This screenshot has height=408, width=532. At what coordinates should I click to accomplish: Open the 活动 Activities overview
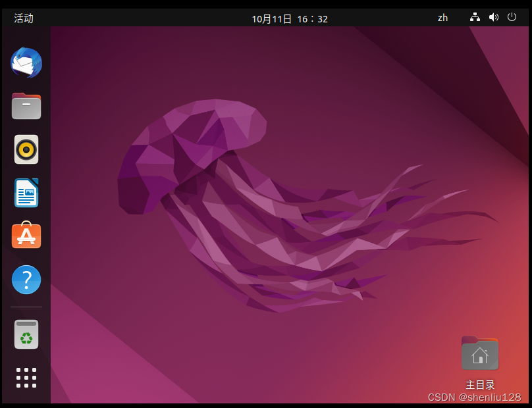(x=24, y=18)
